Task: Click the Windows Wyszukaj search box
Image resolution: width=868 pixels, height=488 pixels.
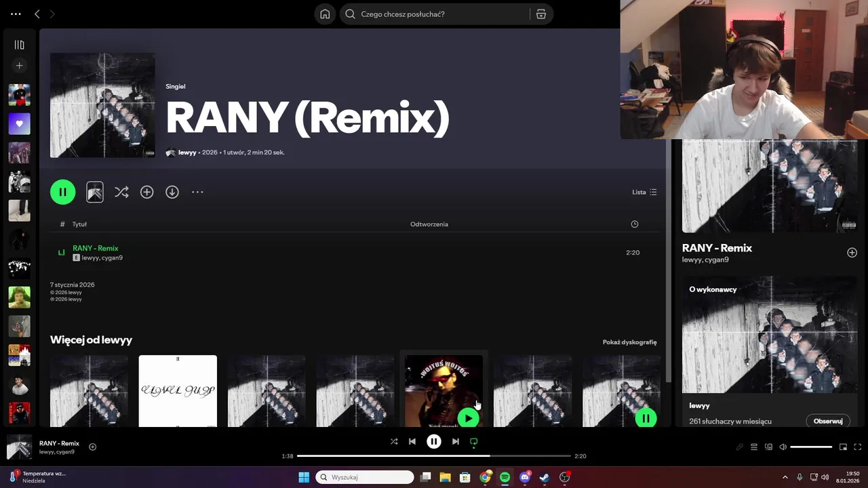Action: (x=365, y=477)
